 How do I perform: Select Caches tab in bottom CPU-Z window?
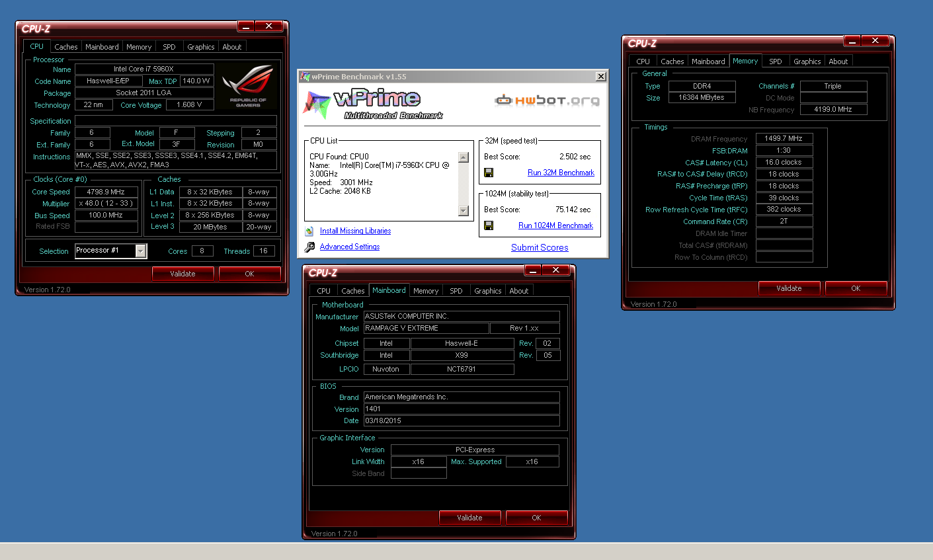click(x=353, y=291)
